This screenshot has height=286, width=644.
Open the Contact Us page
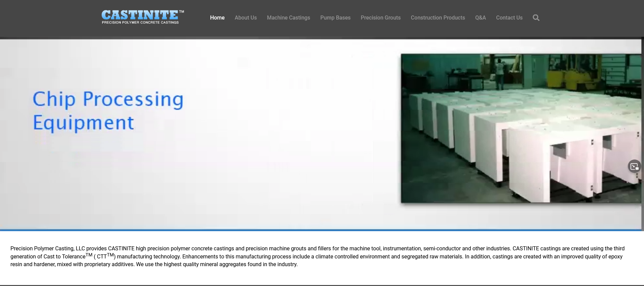click(509, 18)
